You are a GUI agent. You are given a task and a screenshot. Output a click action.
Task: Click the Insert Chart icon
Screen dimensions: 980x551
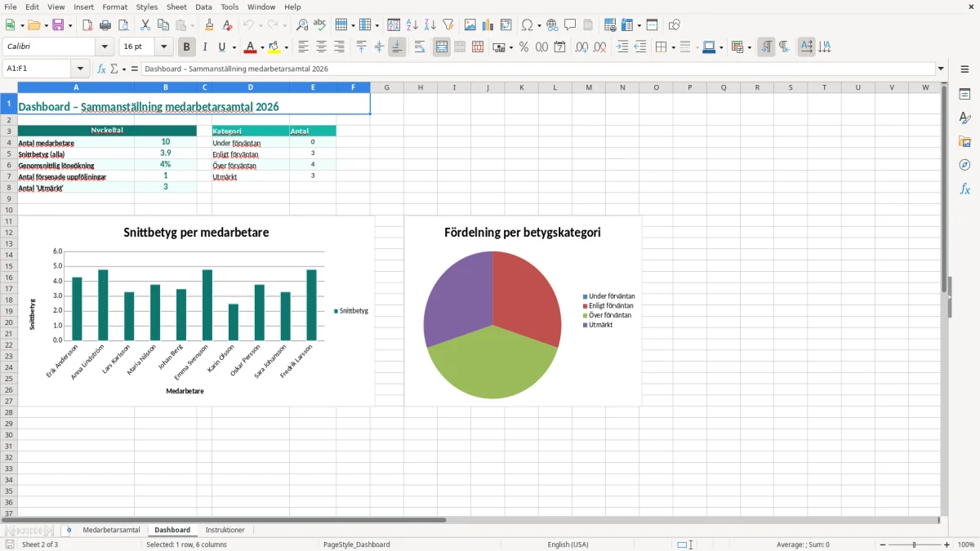pyautogui.click(x=488, y=25)
